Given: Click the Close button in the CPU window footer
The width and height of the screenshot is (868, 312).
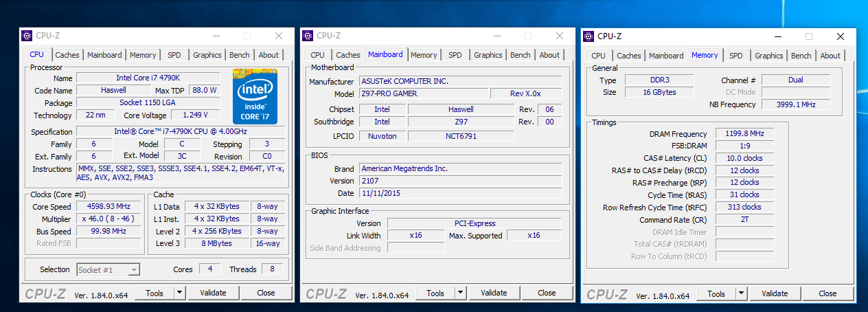Looking at the screenshot, I should pyautogui.click(x=266, y=293).
